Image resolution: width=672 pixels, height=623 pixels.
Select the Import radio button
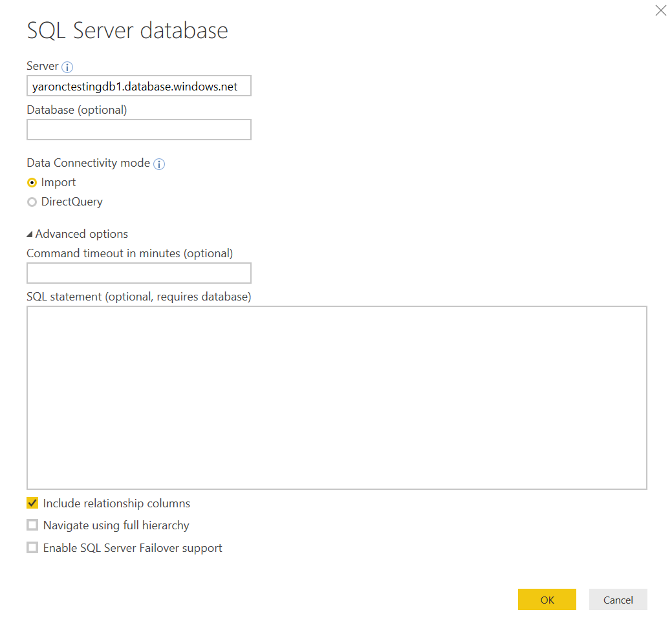click(32, 183)
